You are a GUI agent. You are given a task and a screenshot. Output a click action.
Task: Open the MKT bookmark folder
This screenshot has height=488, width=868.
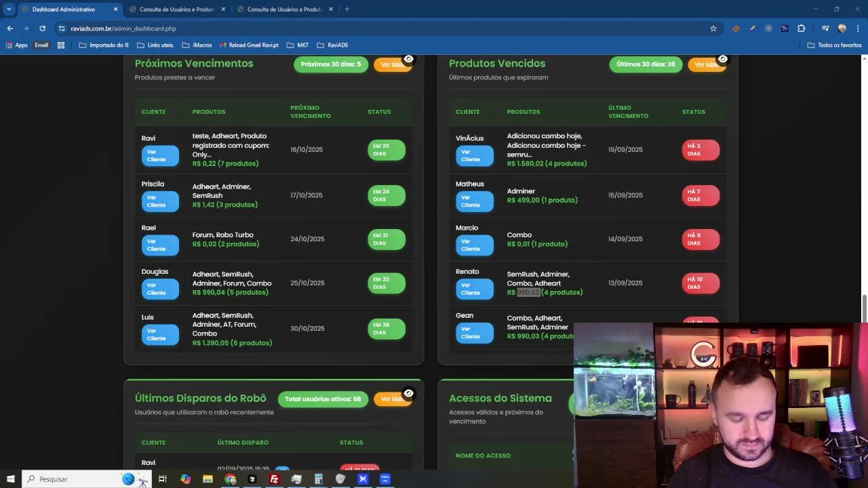(298, 45)
